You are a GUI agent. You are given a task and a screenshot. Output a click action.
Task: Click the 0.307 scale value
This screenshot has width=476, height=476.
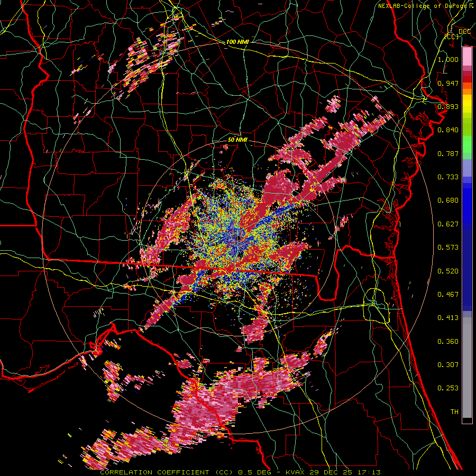[448, 365]
